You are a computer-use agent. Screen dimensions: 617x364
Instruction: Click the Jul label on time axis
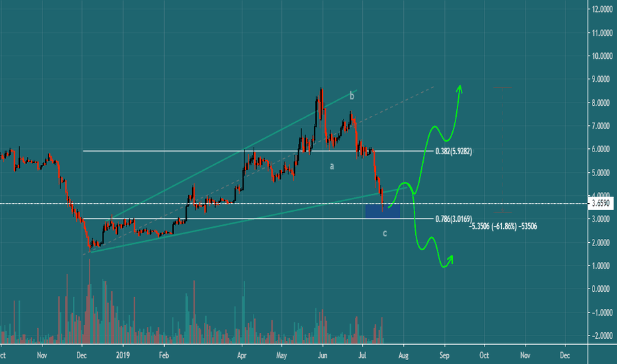(362, 355)
